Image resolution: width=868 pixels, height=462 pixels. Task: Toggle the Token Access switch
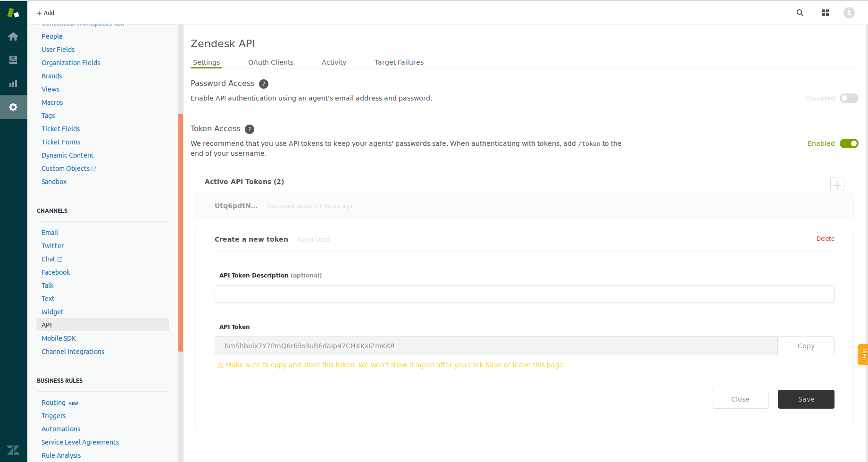coord(849,143)
